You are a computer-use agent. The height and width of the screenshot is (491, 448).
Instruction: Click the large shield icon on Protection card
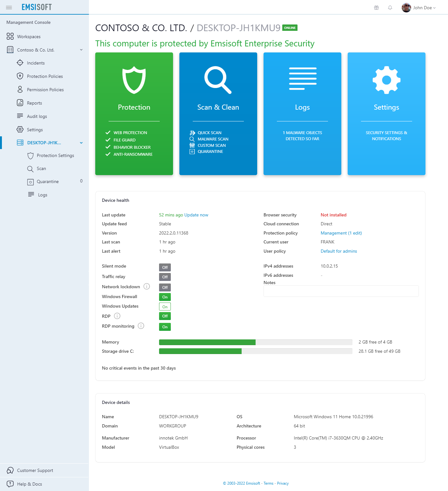pyautogui.click(x=134, y=80)
